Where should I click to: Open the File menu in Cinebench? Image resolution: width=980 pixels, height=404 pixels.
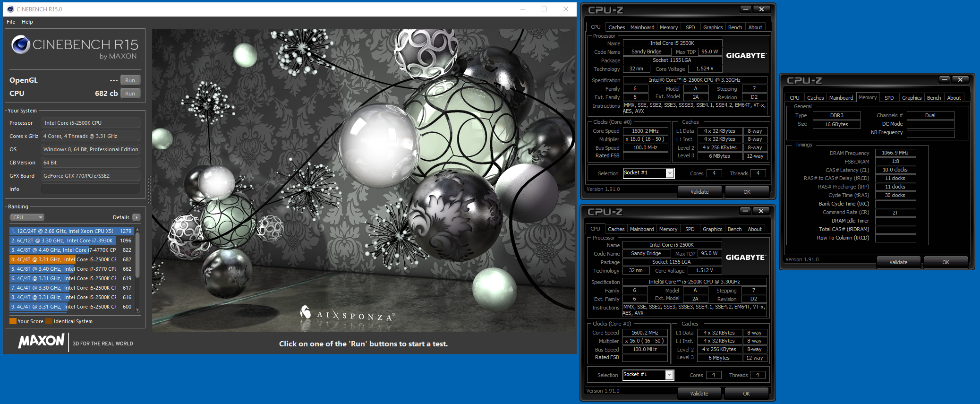(11, 22)
